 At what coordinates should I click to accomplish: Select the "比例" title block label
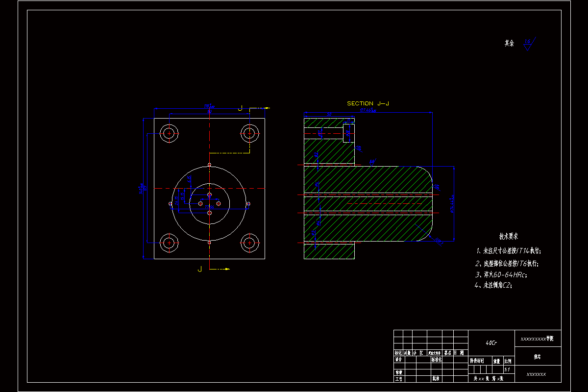point(508,362)
